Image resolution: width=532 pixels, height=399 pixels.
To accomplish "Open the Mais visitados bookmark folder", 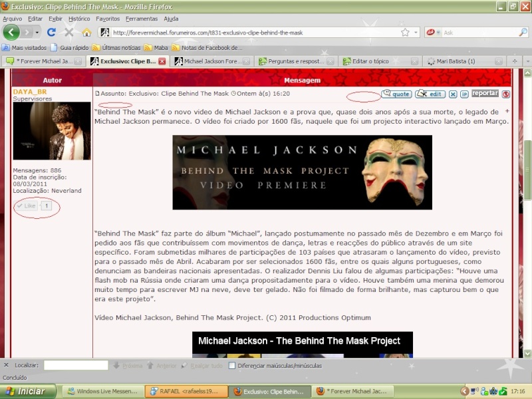I will tap(24, 47).
